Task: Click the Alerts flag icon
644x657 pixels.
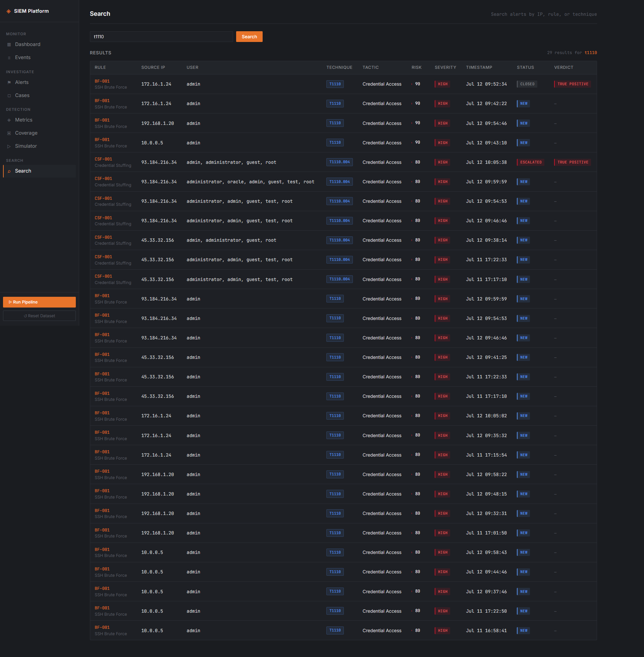Action: (x=9, y=83)
